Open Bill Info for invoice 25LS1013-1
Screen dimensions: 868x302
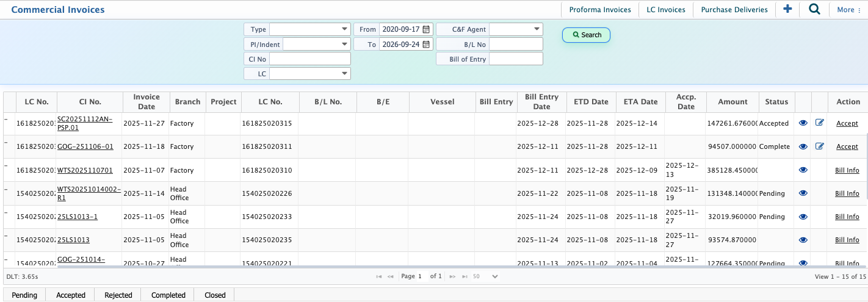[x=847, y=217]
